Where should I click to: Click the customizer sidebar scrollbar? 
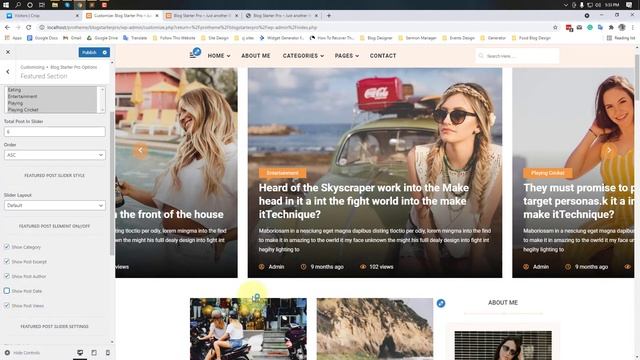pyautogui.click(x=112, y=184)
